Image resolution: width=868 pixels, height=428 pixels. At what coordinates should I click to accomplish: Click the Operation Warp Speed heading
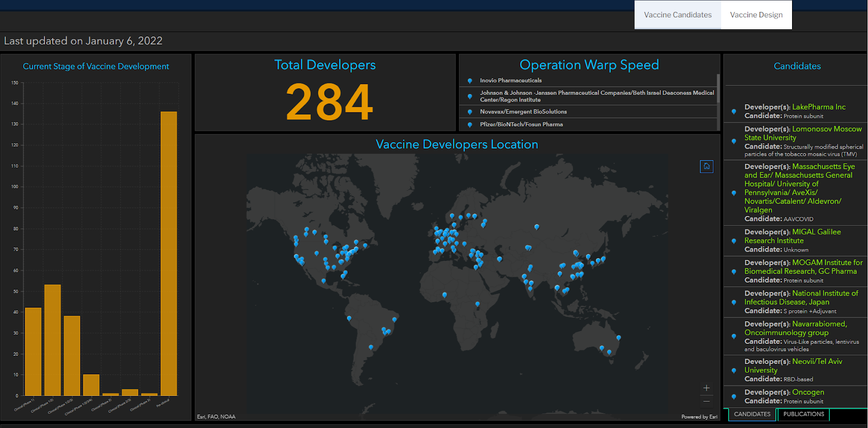click(589, 65)
